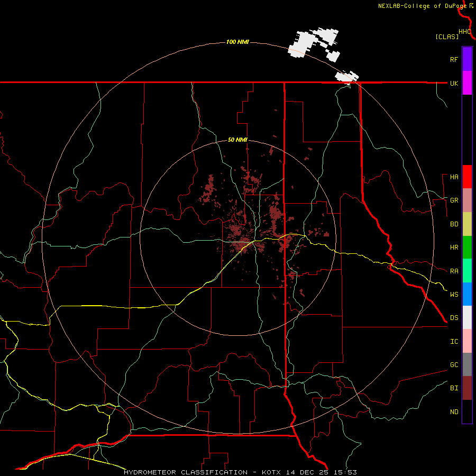Click the HA red legend swatch
Viewport: 476px width, 476px height.
tap(467, 177)
